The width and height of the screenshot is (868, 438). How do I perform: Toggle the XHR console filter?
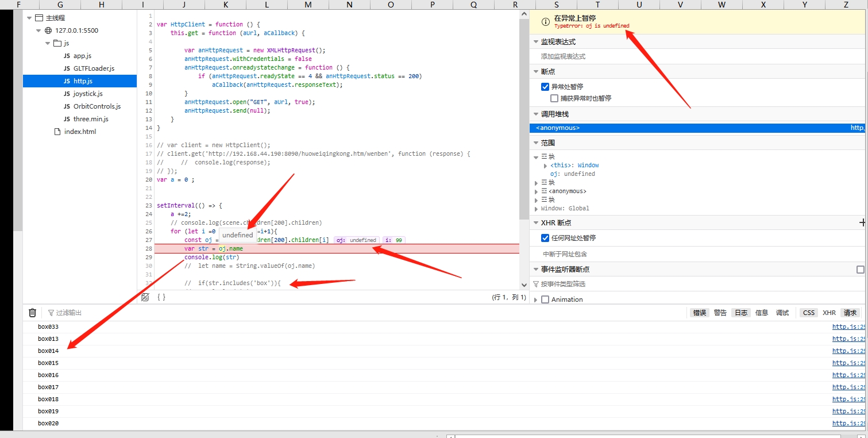pos(829,313)
